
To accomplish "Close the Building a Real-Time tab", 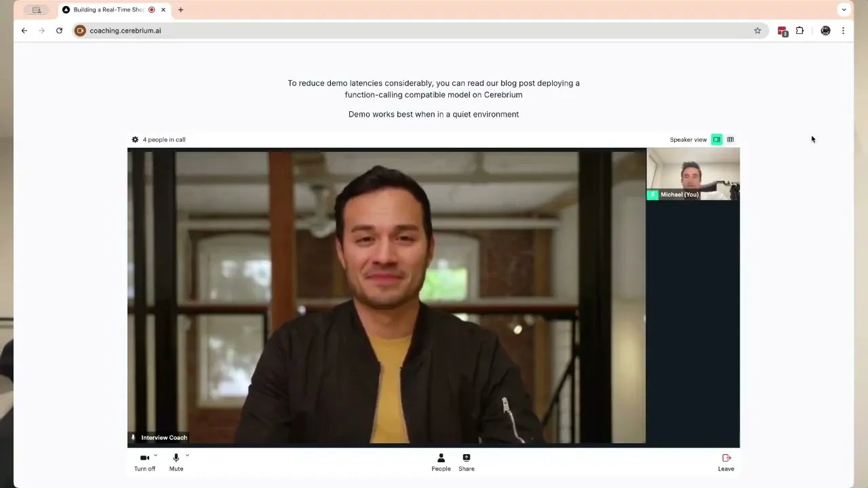I will pos(163,9).
